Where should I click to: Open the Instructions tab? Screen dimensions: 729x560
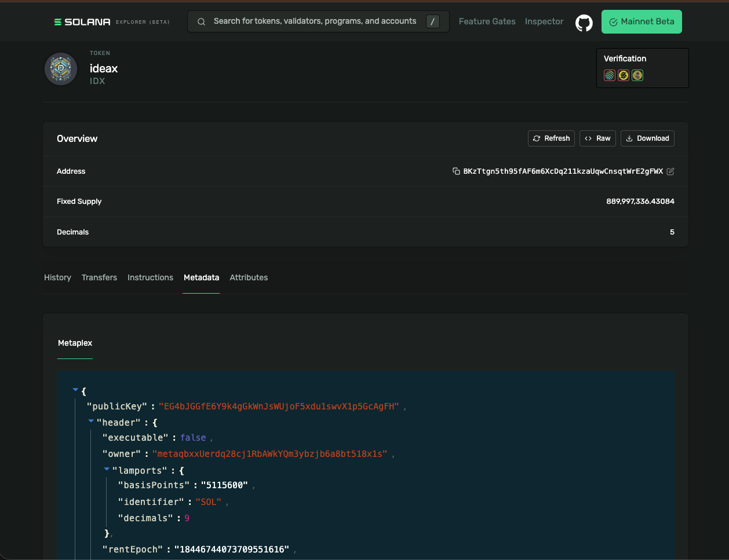pos(150,277)
